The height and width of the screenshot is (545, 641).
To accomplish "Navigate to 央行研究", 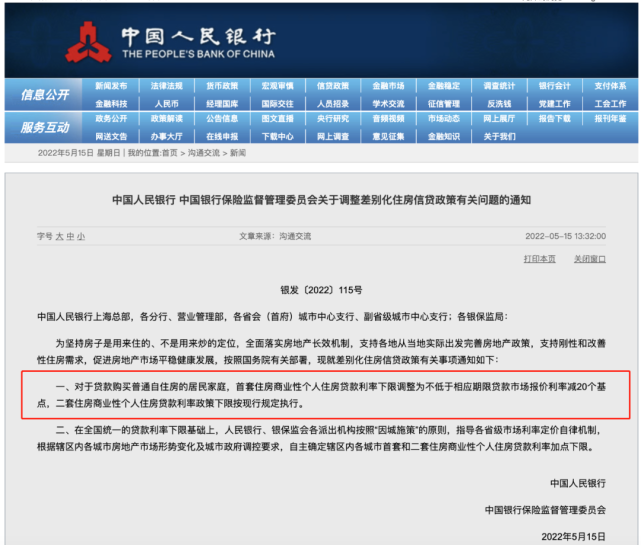I will coord(333,119).
